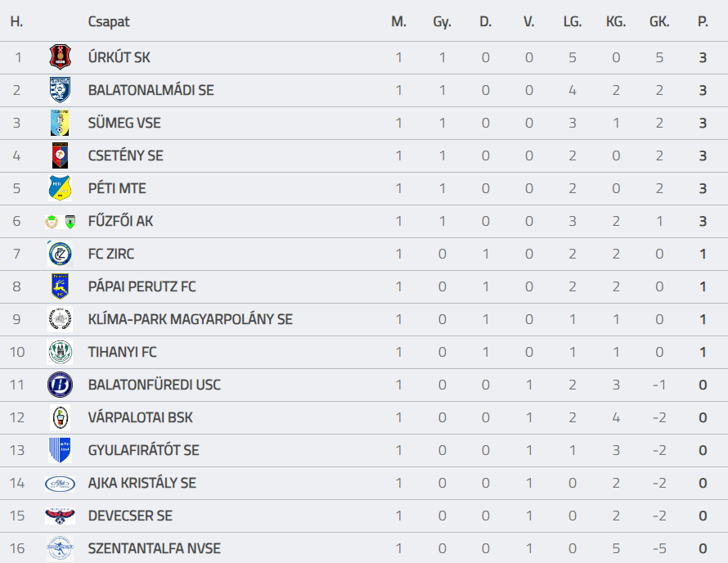Select the Klíma-Park Magyarpolány SE team name

point(190,319)
